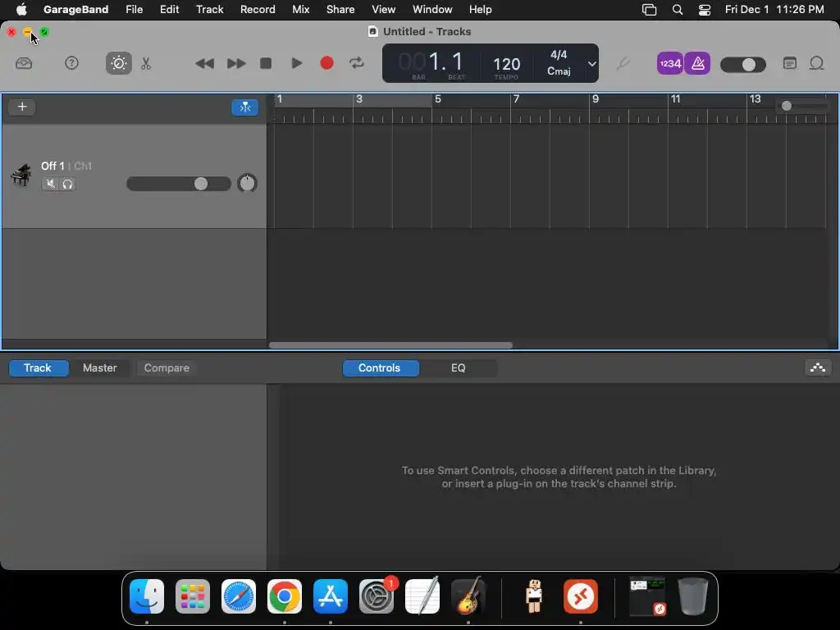Launch Google Chrome from the Dock

tap(285, 596)
